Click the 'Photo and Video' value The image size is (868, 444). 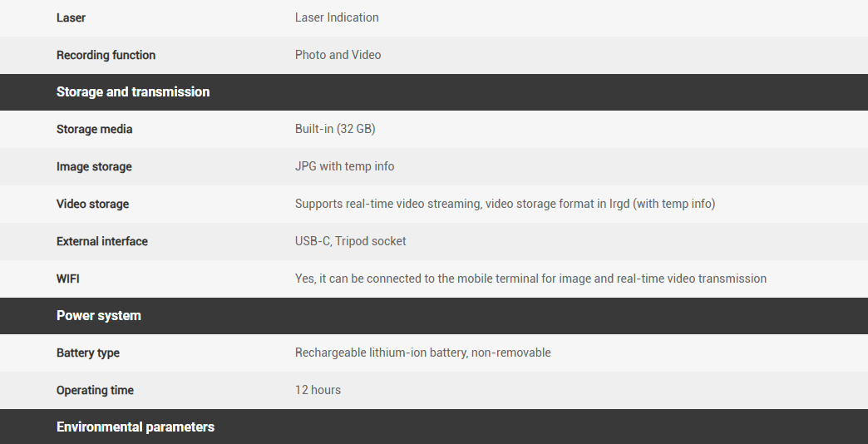pos(338,55)
